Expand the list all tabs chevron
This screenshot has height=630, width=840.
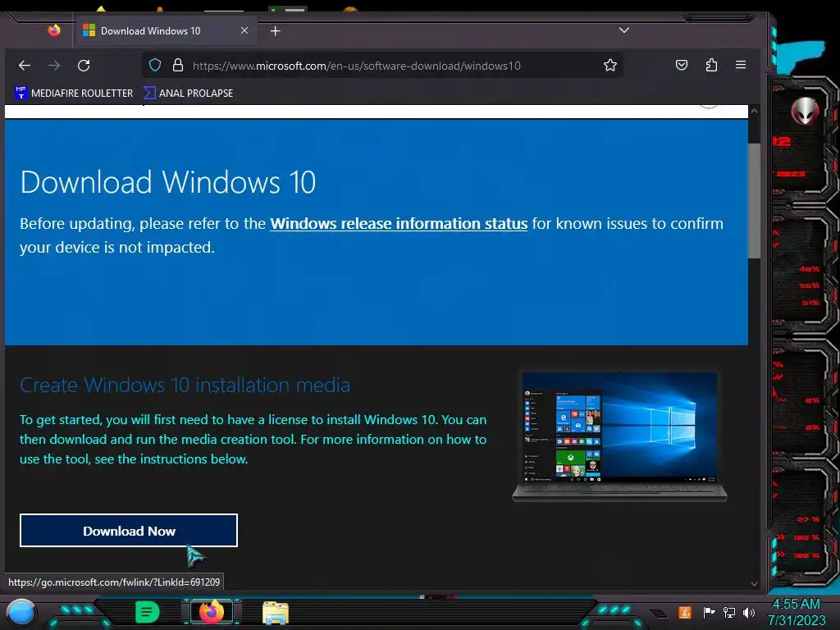pyautogui.click(x=624, y=30)
